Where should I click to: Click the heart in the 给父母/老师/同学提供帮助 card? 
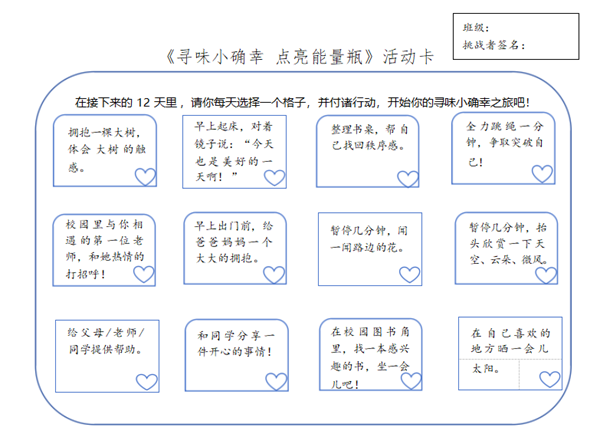click(147, 382)
